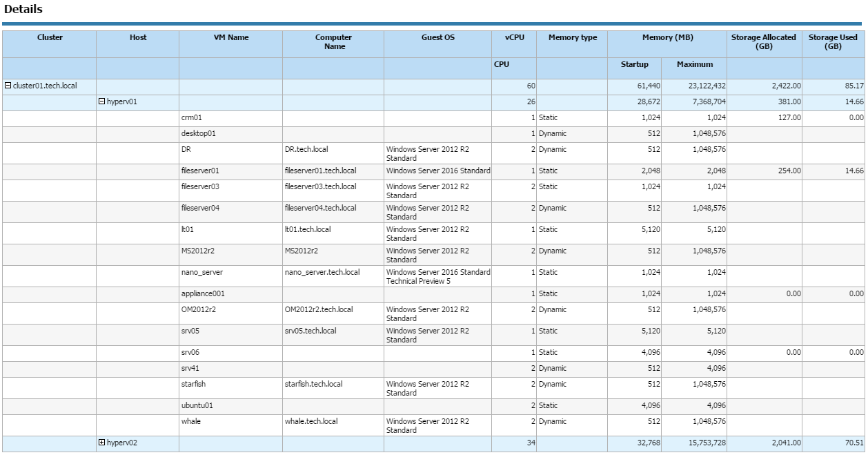Click the lt01.tech.local computer name
Viewport: 868px width, 455px height.
tap(308, 229)
